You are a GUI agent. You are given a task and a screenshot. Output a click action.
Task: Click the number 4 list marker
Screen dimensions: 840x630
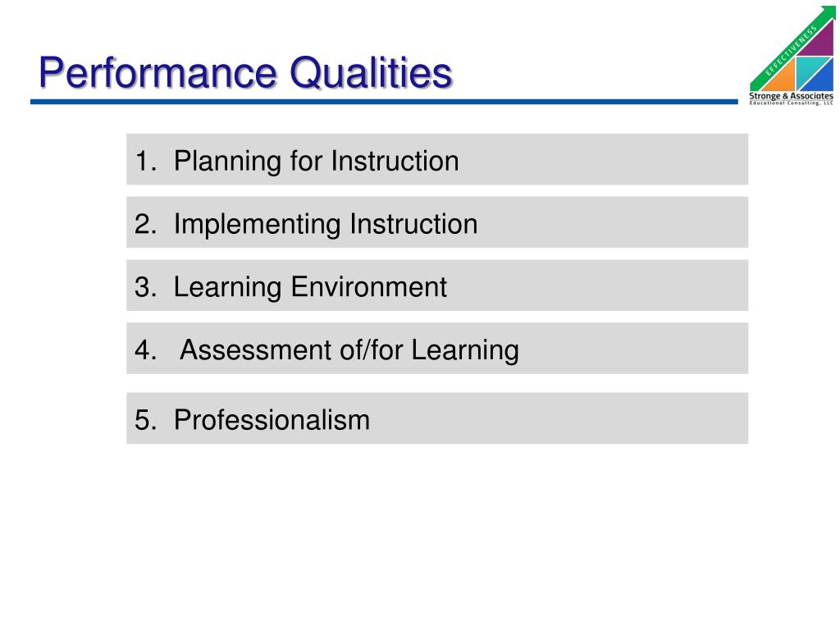(145, 349)
